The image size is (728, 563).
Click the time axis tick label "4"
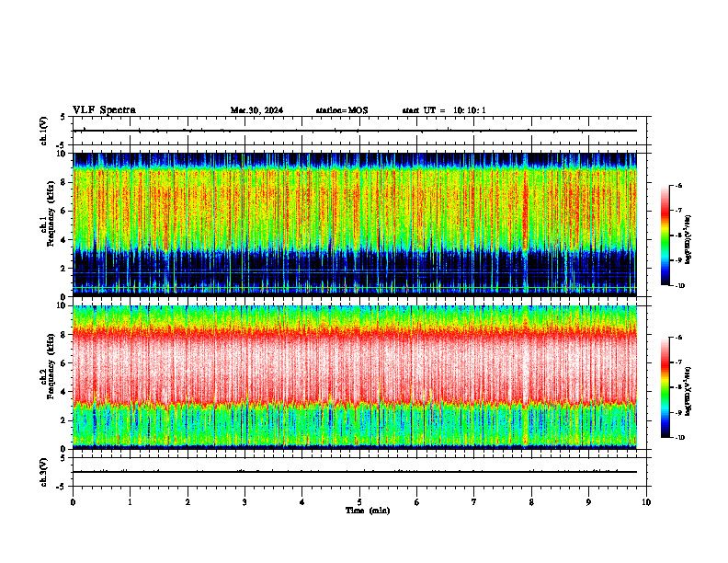tap(302, 502)
